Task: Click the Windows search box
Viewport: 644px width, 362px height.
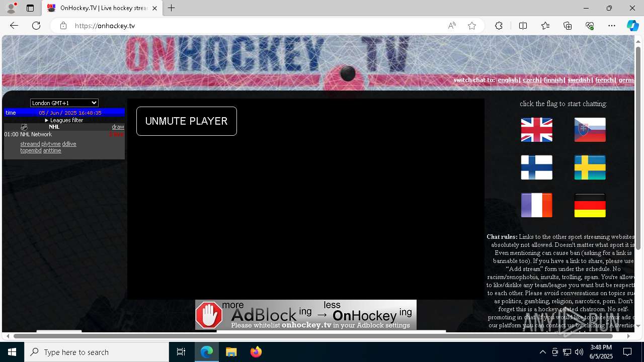Action: 97,352
